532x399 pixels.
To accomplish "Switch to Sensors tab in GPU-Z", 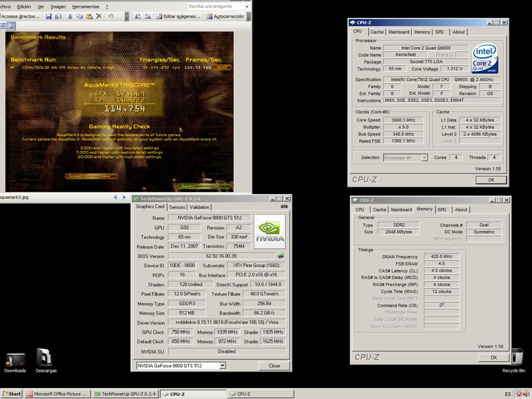I will click(x=177, y=207).
